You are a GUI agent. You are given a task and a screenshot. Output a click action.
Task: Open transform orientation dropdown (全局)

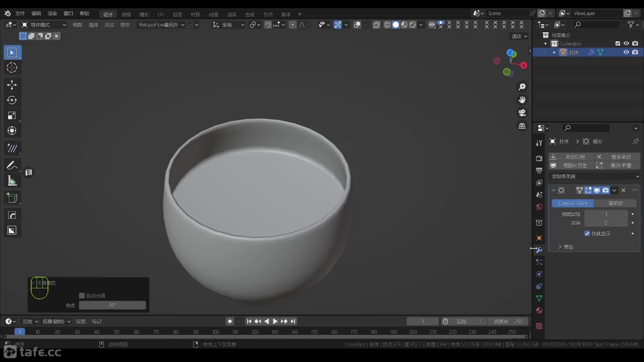click(228, 25)
